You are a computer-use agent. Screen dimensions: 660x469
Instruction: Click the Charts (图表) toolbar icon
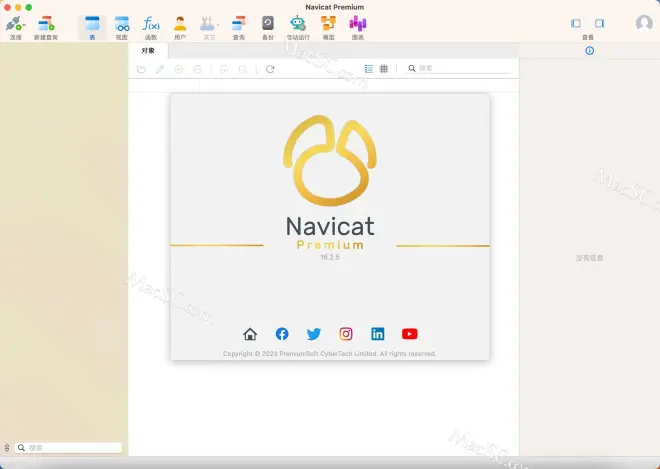click(357, 24)
